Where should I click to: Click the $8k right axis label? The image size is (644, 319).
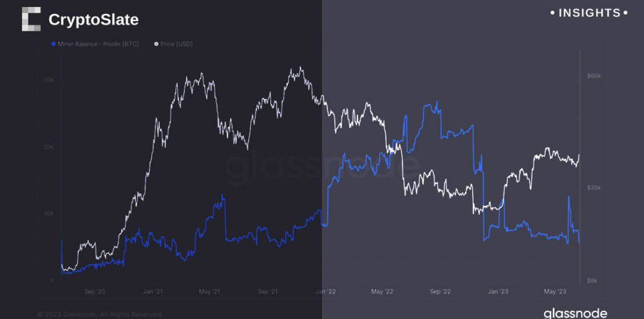(592, 280)
